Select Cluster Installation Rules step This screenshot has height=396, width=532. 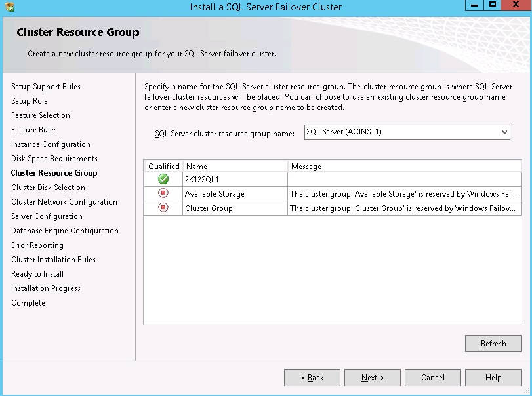[x=53, y=260]
